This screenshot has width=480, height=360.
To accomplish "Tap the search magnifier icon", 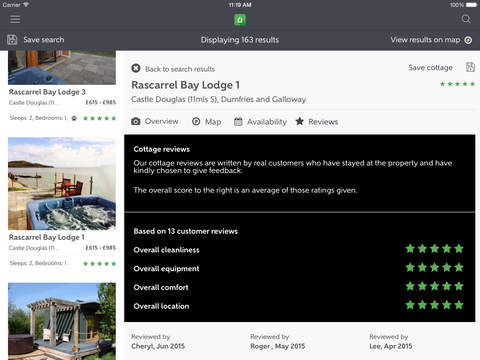I will pos(466,19).
